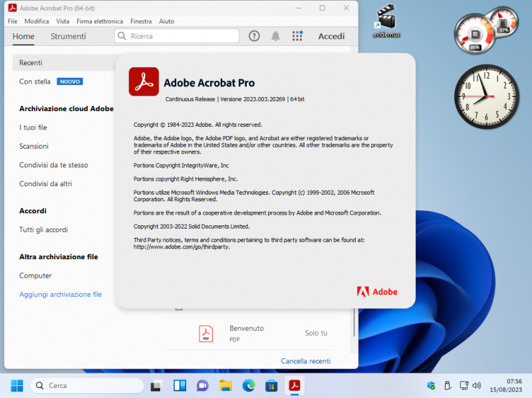
Task: Click Cancella recenti link
Action: (x=306, y=361)
